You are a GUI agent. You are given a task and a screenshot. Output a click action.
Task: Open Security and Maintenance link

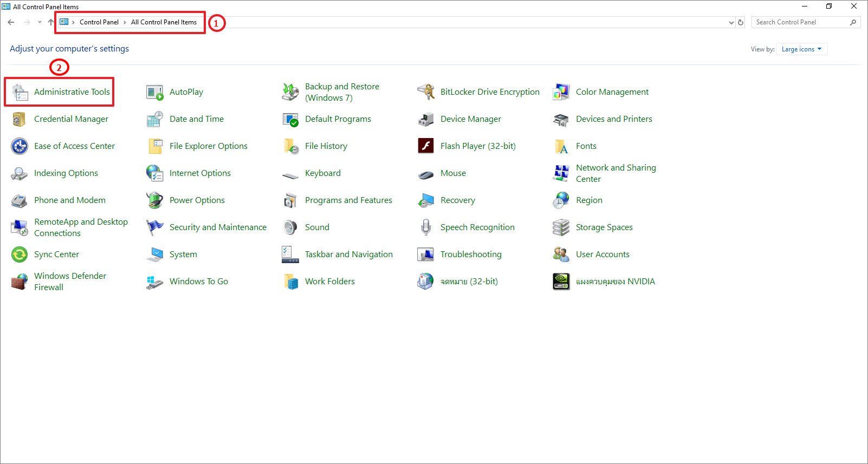(218, 227)
